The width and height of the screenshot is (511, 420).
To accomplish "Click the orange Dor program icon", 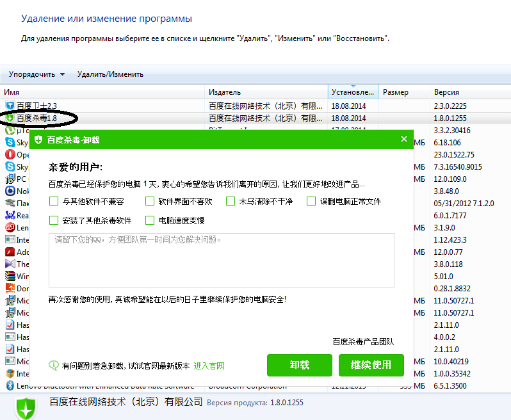I will [10, 288].
